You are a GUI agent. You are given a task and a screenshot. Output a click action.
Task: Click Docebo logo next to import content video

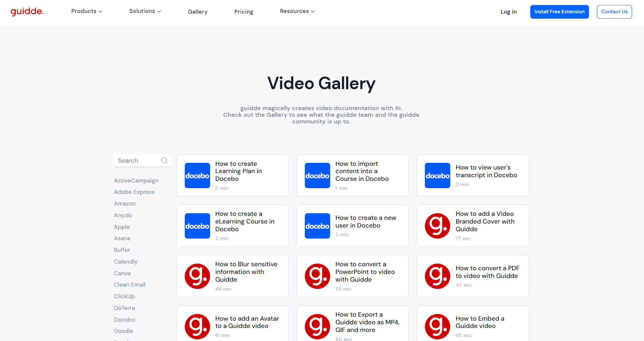[317, 176]
